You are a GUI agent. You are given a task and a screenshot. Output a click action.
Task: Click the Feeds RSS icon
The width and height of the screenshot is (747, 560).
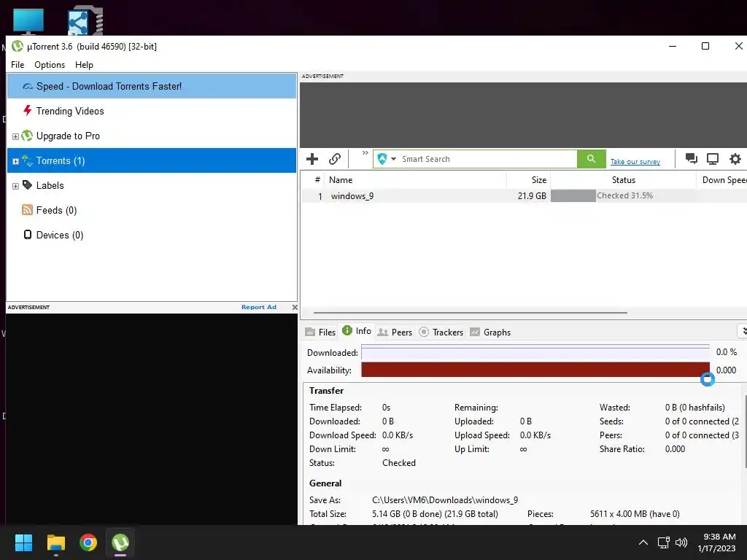click(x=28, y=209)
